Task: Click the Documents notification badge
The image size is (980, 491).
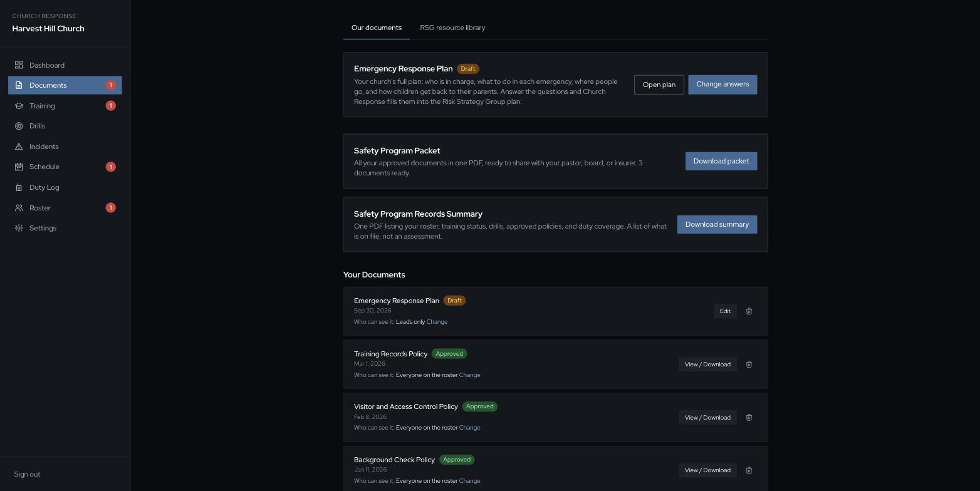Action: tap(111, 85)
